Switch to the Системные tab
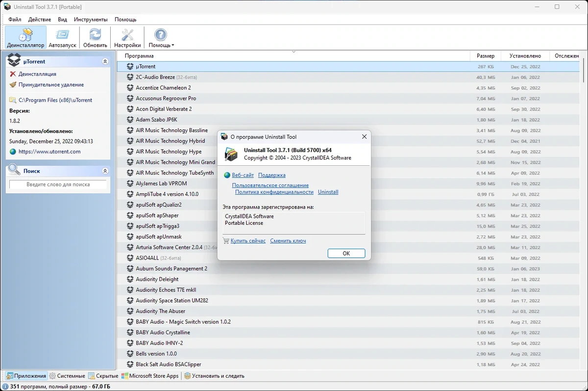This screenshot has height=391, width=588. pyautogui.click(x=67, y=376)
